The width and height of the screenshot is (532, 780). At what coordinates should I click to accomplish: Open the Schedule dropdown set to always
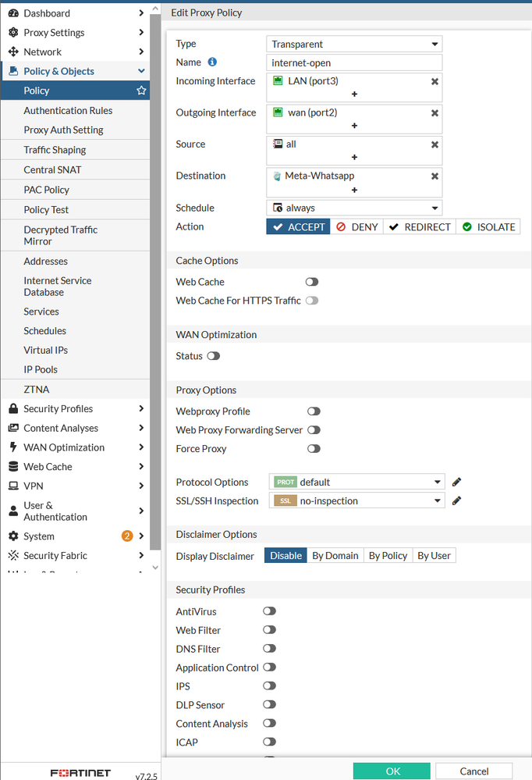(x=354, y=208)
